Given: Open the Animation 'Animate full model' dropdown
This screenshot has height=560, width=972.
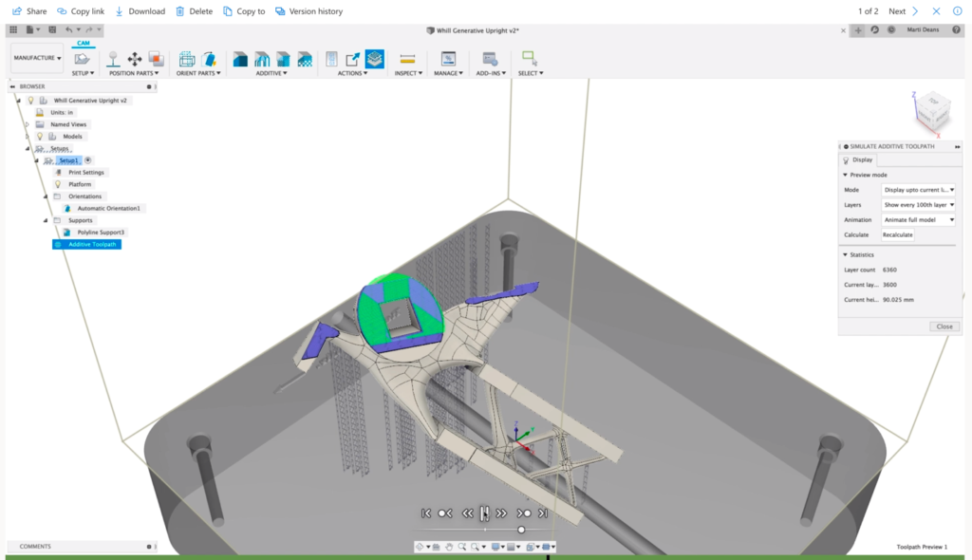Looking at the screenshot, I should 918,219.
